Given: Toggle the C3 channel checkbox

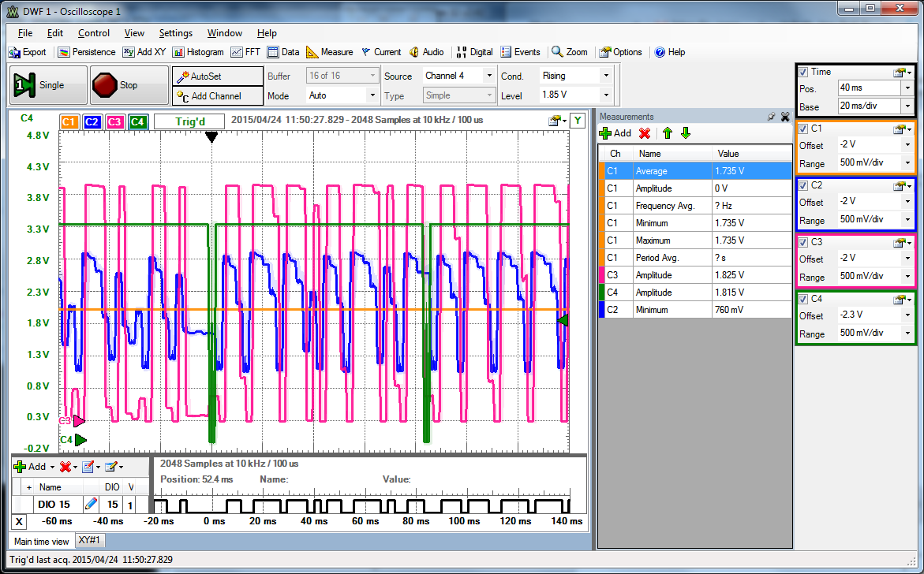Looking at the screenshot, I should pos(803,242).
